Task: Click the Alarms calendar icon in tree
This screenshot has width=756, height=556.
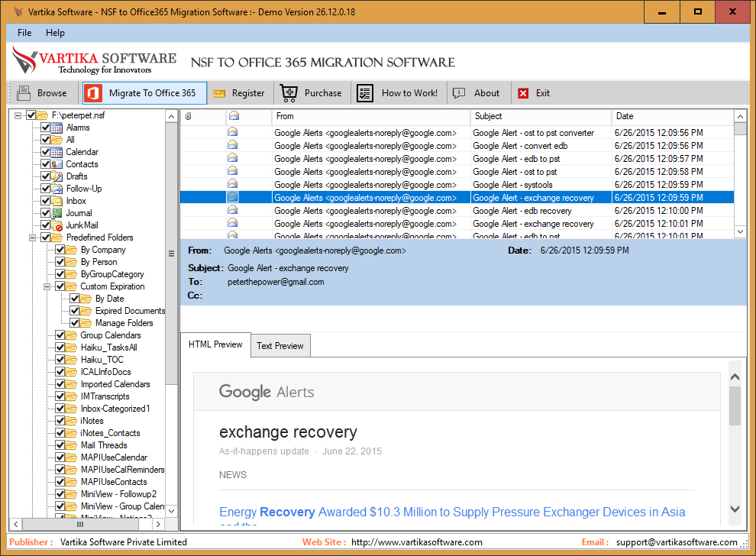Action: click(x=57, y=128)
